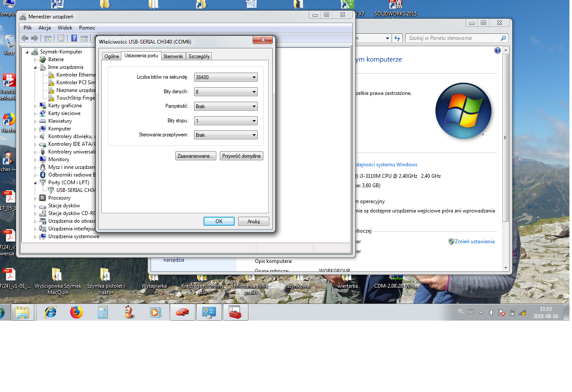Switch to the Sterownik tab
Screen dimensions: 572x392
tap(173, 56)
